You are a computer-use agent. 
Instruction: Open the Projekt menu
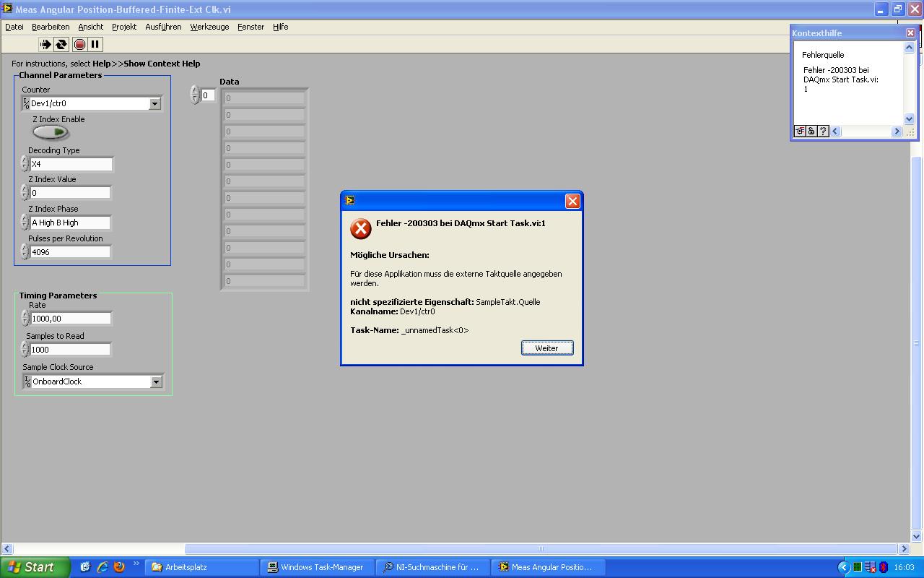[x=124, y=27]
